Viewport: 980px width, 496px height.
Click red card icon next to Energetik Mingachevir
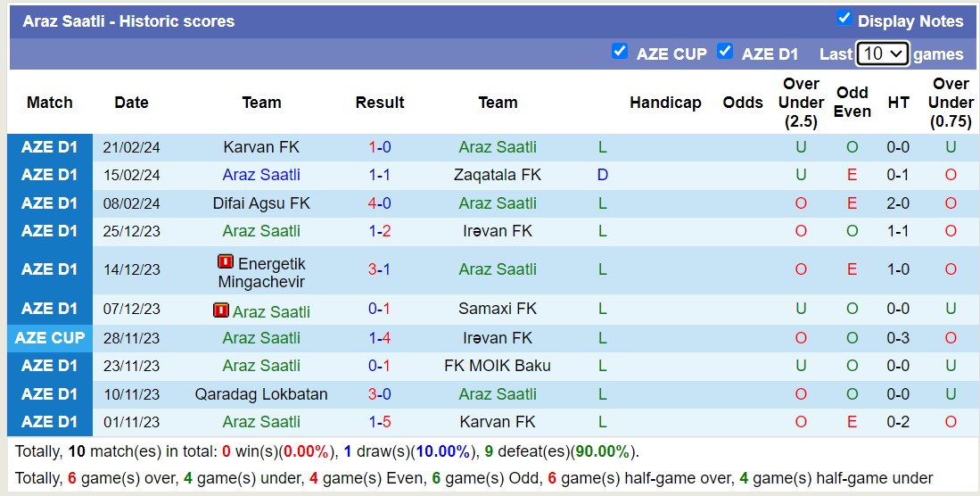pyautogui.click(x=226, y=262)
